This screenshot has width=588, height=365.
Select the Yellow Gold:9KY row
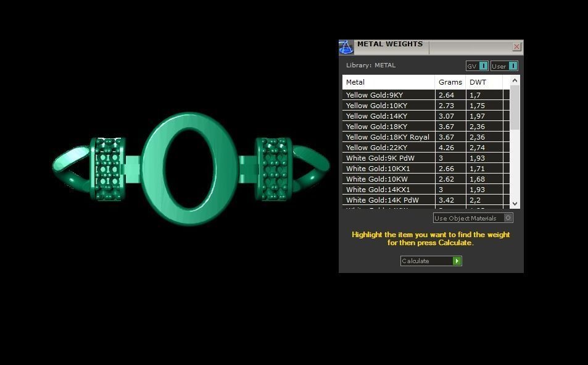pyautogui.click(x=426, y=95)
